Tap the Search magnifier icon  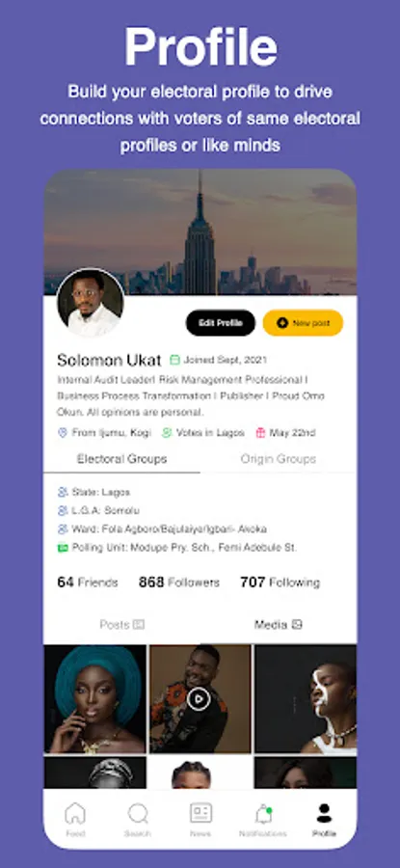(138, 814)
